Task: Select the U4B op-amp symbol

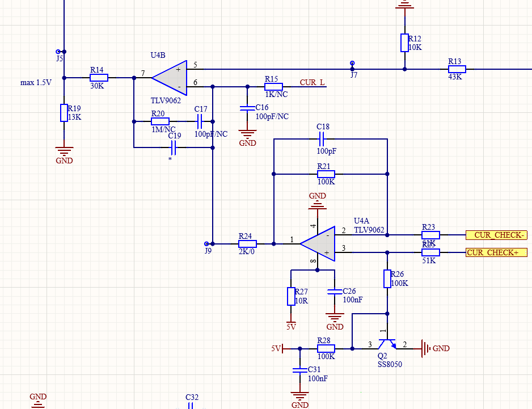Action: [169, 78]
